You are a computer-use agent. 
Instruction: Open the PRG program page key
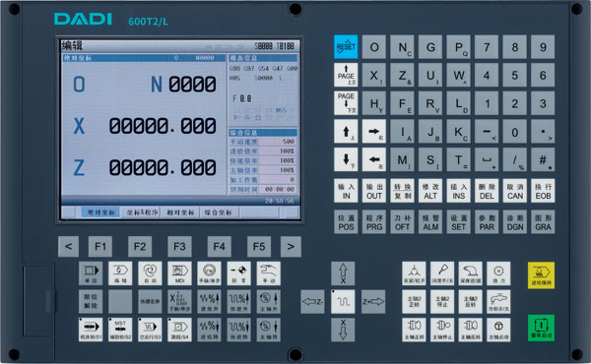tap(374, 222)
